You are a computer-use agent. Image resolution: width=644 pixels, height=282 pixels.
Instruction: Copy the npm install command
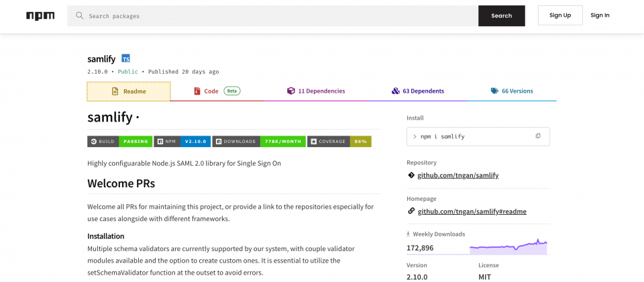(538, 136)
